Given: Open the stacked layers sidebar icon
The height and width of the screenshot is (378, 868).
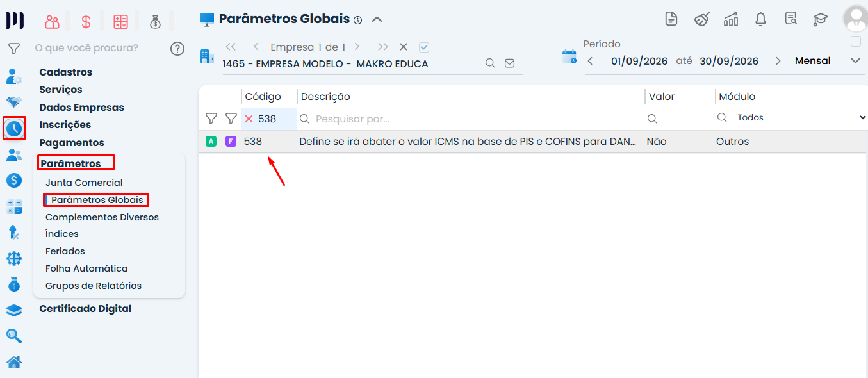Looking at the screenshot, I should (x=14, y=311).
